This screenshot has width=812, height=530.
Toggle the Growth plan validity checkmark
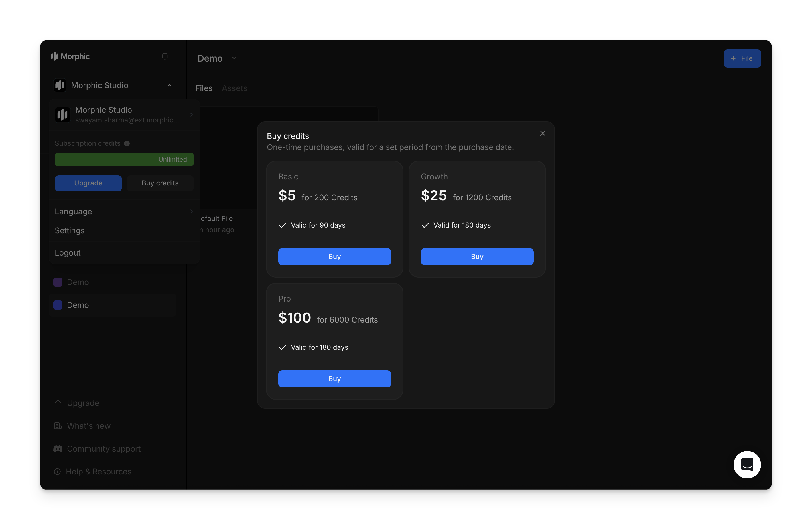coord(425,225)
